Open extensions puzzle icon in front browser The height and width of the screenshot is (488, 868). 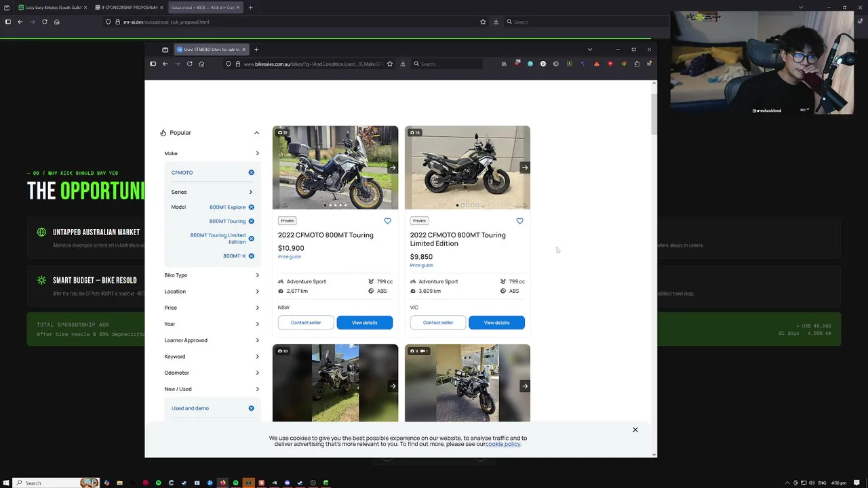coord(637,64)
